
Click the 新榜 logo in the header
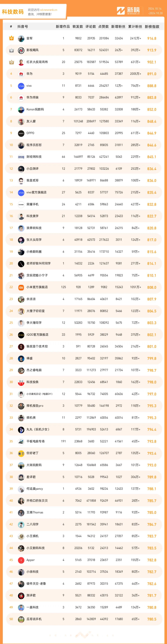click(x=128, y=11)
